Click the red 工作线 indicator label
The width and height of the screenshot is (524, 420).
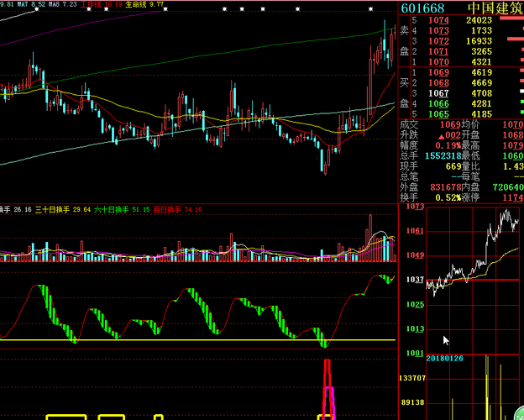point(91,4)
